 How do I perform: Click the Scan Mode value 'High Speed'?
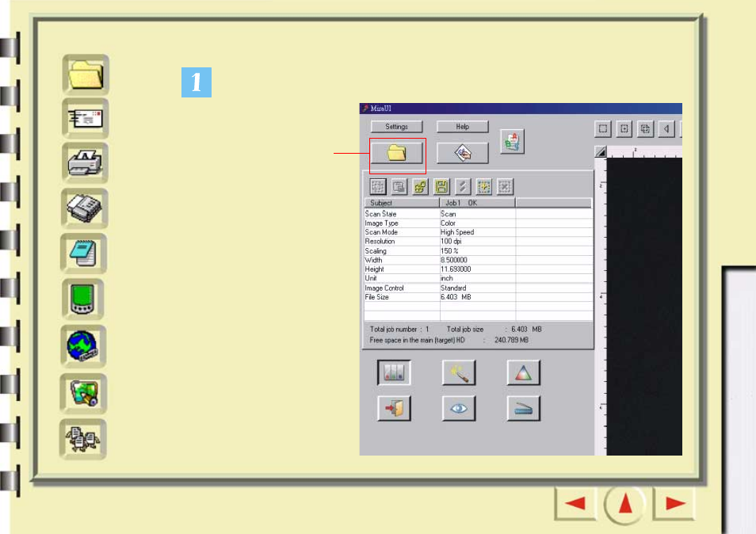pyautogui.click(x=457, y=232)
